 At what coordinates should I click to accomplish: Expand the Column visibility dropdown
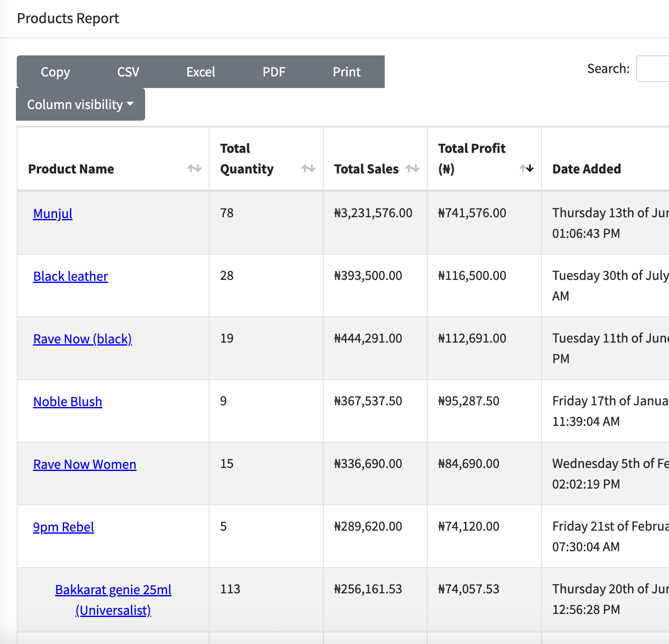pos(80,104)
